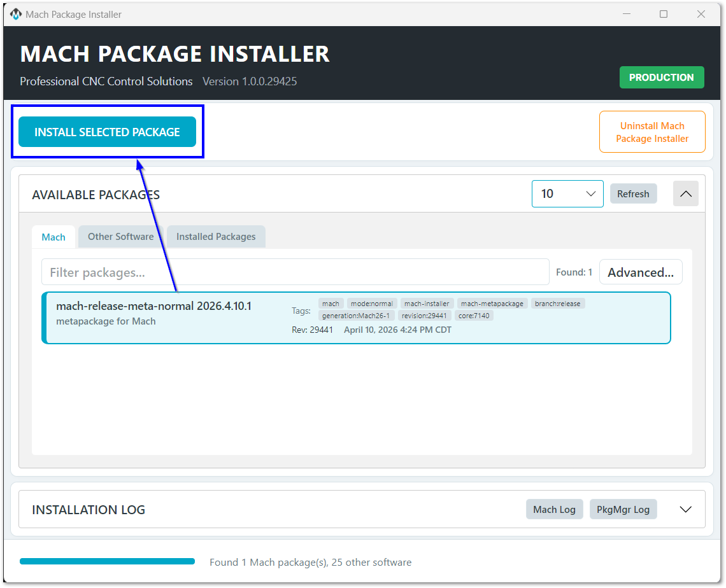Click the green PRODUCTION badge
The image size is (726, 588).
click(662, 77)
